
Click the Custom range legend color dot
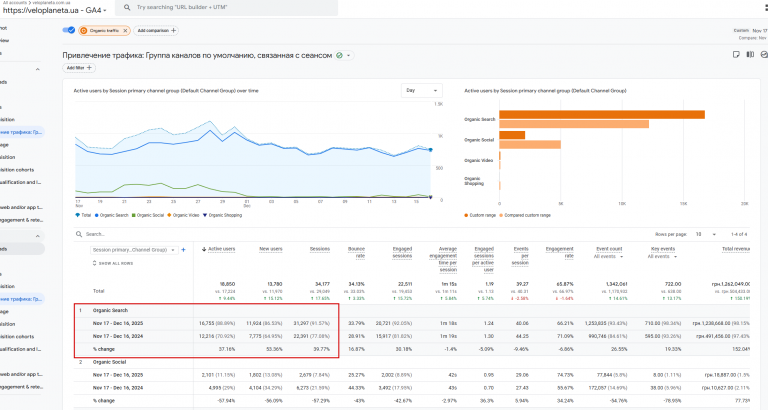[x=467, y=215]
